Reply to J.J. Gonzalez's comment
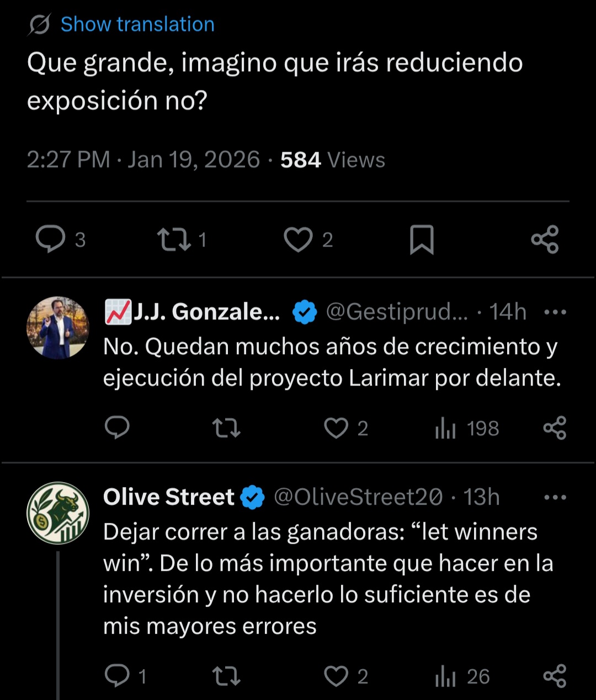The width and height of the screenshot is (596, 700). [117, 428]
